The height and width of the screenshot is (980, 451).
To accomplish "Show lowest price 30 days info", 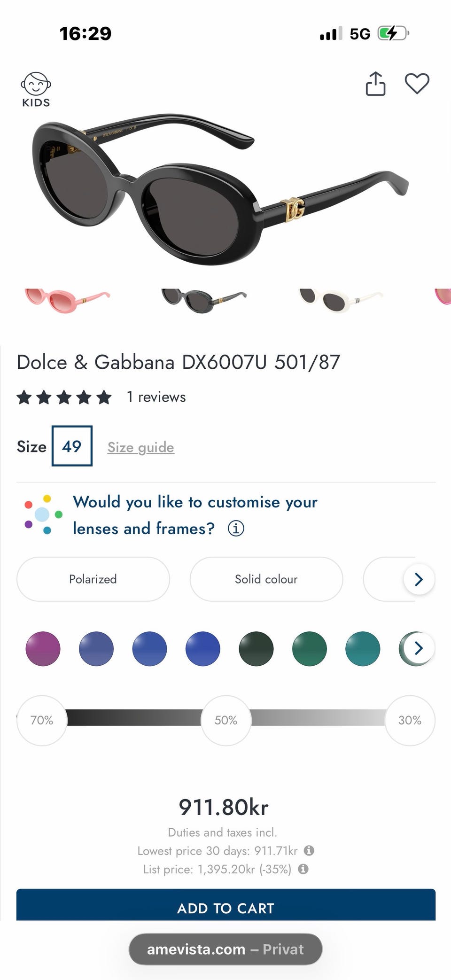I will pyautogui.click(x=309, y=850).
